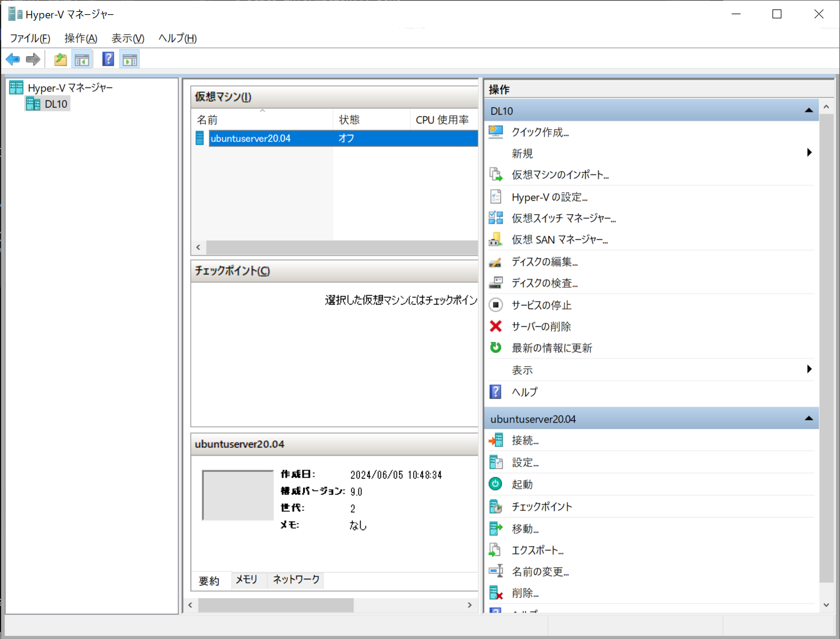Select the Hyper-V マネージャー tree root
Viewport: 840px width, 639px height.
70,88
